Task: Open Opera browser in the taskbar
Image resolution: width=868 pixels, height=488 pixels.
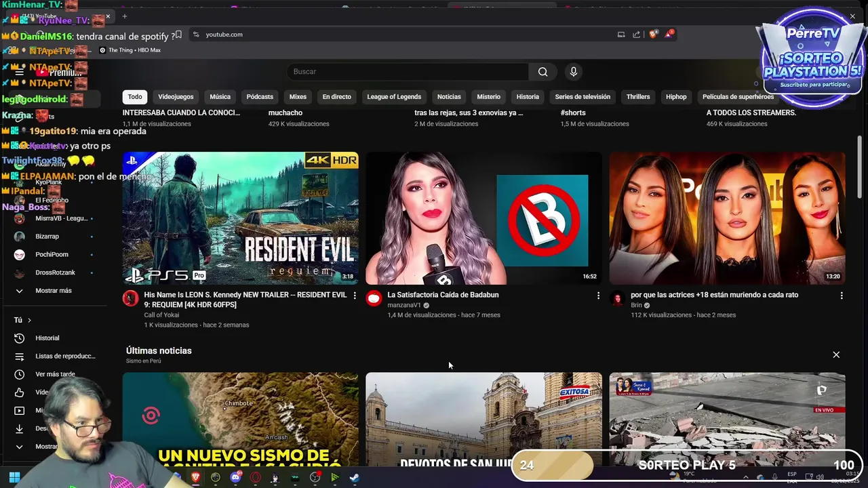Action: click(x=255, y=477)
